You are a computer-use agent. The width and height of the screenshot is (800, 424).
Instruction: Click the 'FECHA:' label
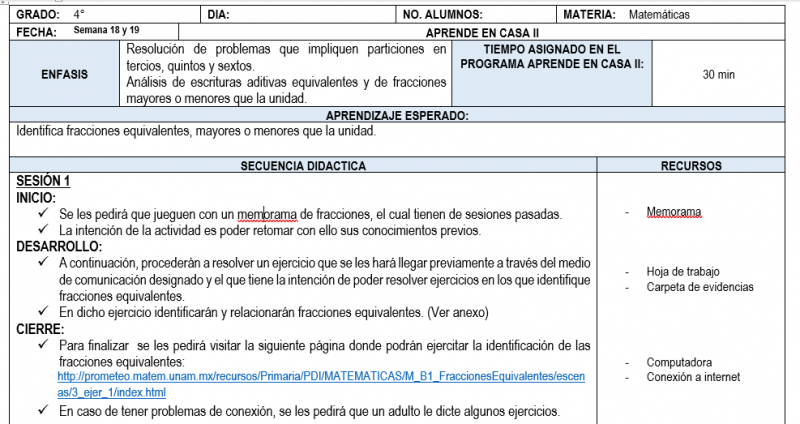(x=36, y=33)
